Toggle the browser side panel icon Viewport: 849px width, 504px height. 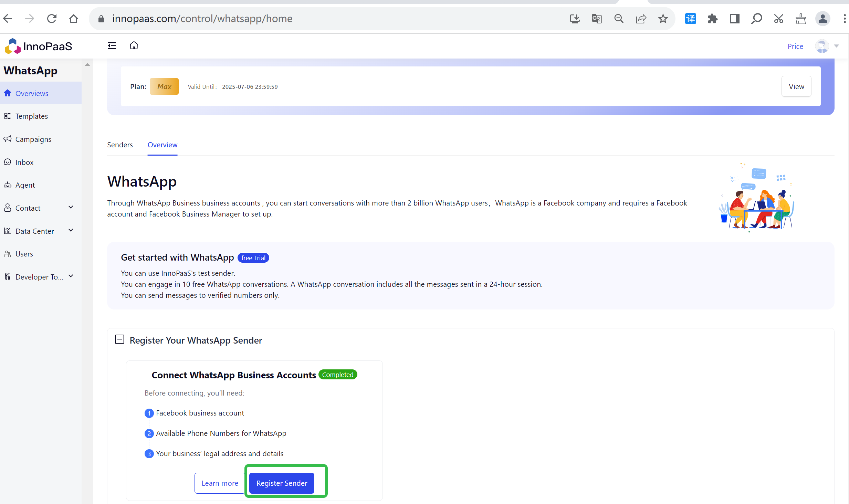(x=734, y=19)
